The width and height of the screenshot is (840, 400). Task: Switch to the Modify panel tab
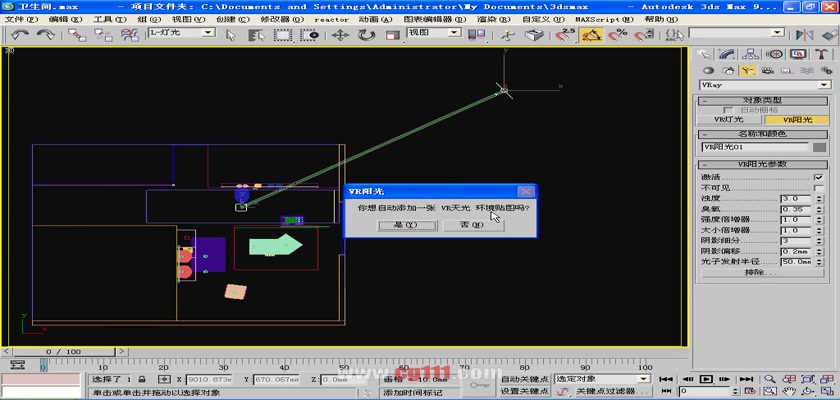(x=727, y=54)
